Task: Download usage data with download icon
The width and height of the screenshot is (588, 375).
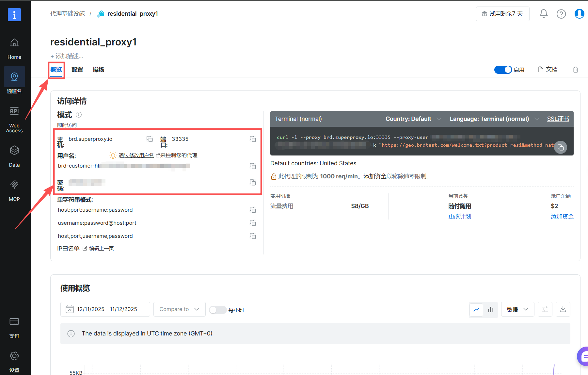Action: [563, 309]
